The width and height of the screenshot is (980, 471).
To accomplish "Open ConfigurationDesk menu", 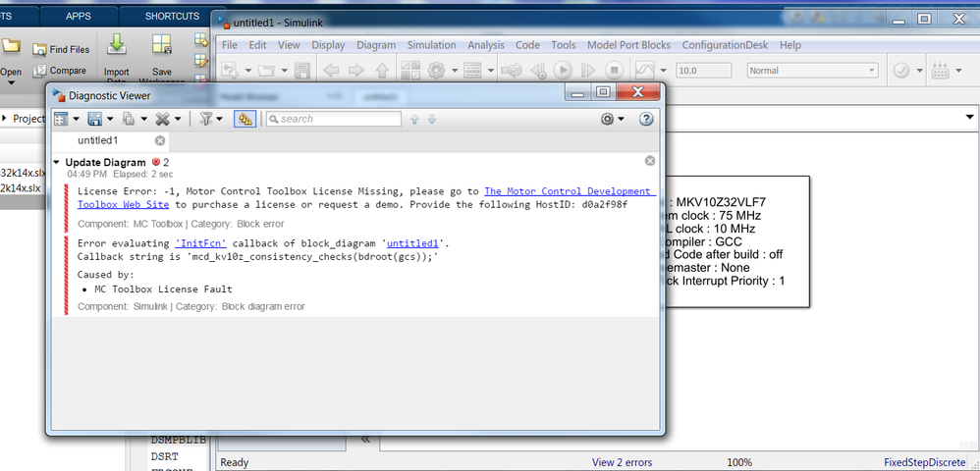I will click(725, 45).
